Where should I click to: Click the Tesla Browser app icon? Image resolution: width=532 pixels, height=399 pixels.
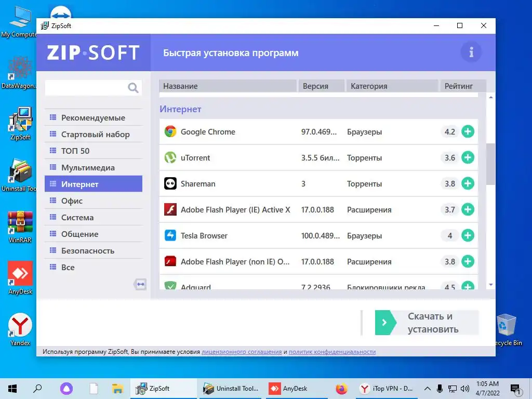coord(170,235)
